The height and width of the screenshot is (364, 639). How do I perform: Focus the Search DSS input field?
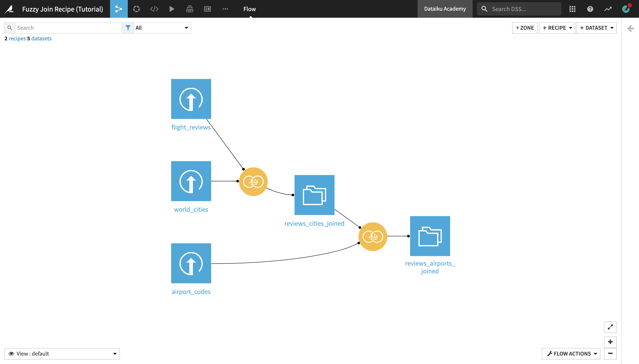click(519, 9)
